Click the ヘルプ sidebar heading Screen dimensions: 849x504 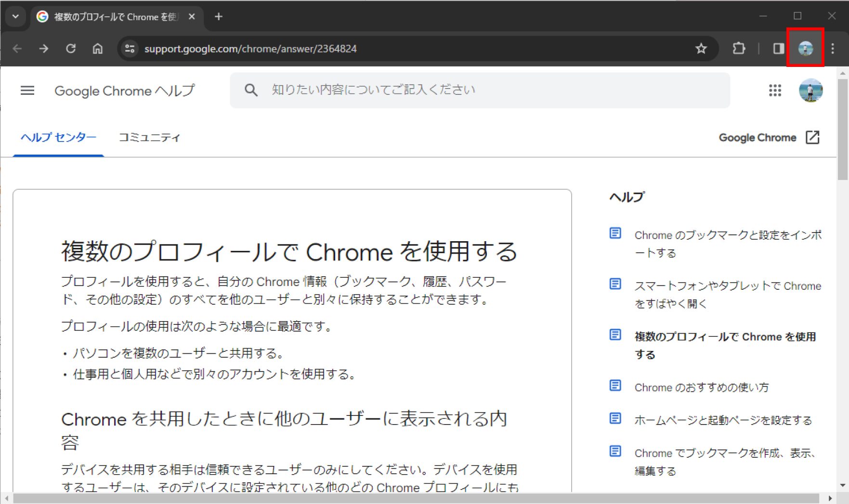click(627, 197)
